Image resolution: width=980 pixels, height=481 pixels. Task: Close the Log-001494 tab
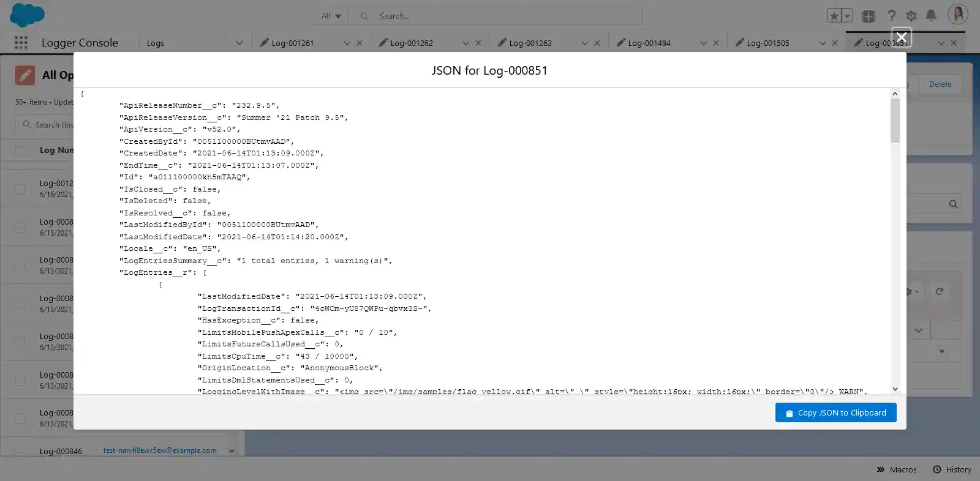tap(716, 43)
